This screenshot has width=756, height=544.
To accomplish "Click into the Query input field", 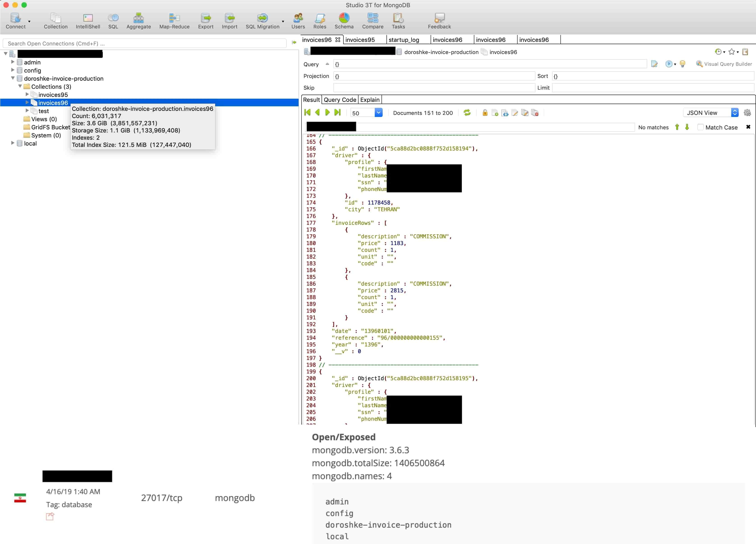I will [490, 64].
